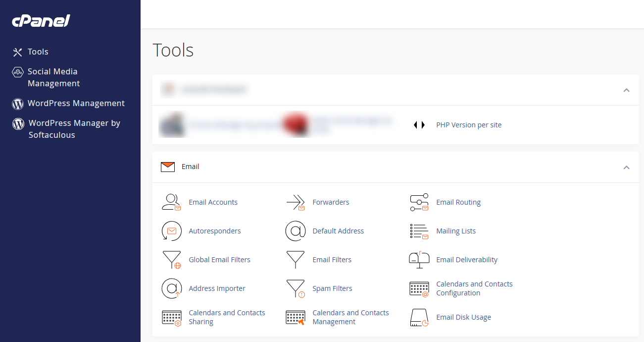
Task: Collapse the Email section chevron
Action: coord(626,168)
